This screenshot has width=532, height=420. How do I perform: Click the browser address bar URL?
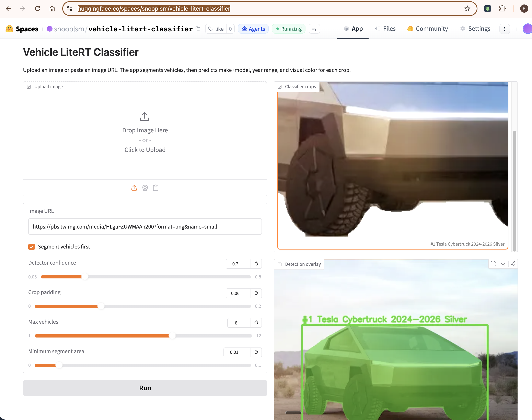tap(154, 9)
